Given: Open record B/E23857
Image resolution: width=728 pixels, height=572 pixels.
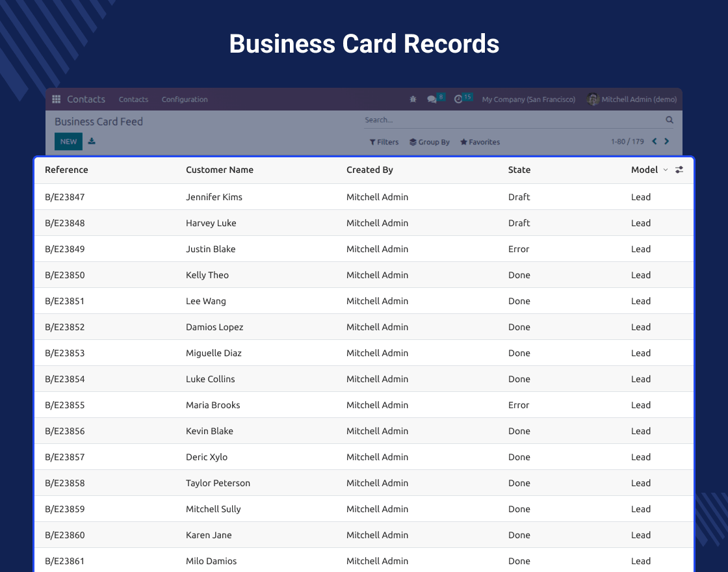Looking at the screenshot, I should coord(64,457).
